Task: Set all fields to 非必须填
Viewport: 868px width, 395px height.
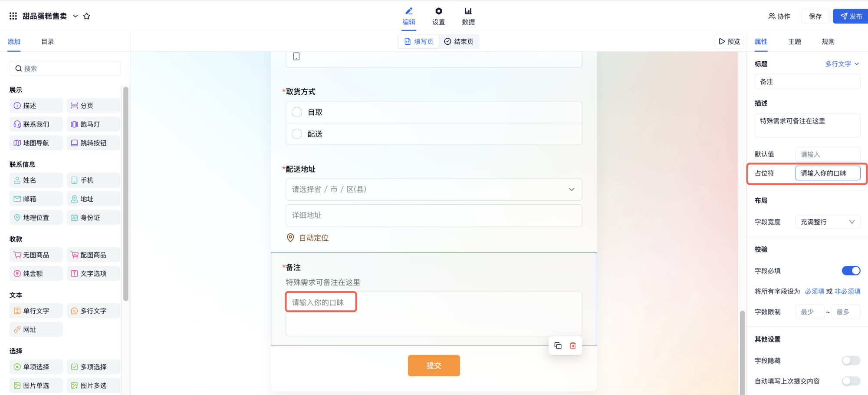Action: [847, 291]
